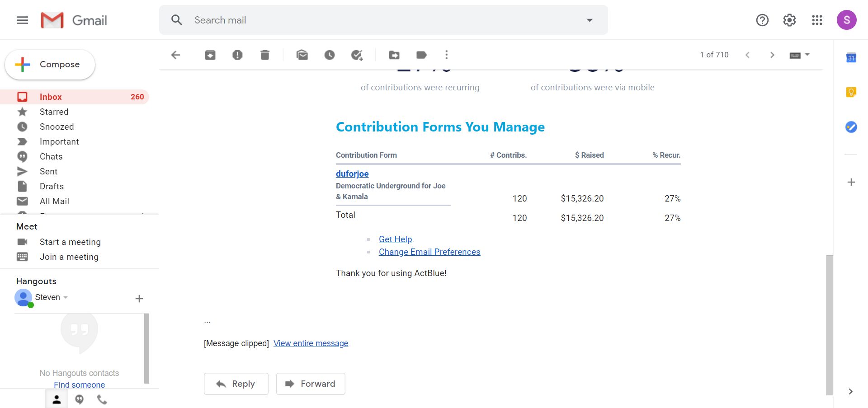Snooze this email with the clock icon
This screenshot has height=408, width=868.
pyautogui.click(x=330, y=55)
